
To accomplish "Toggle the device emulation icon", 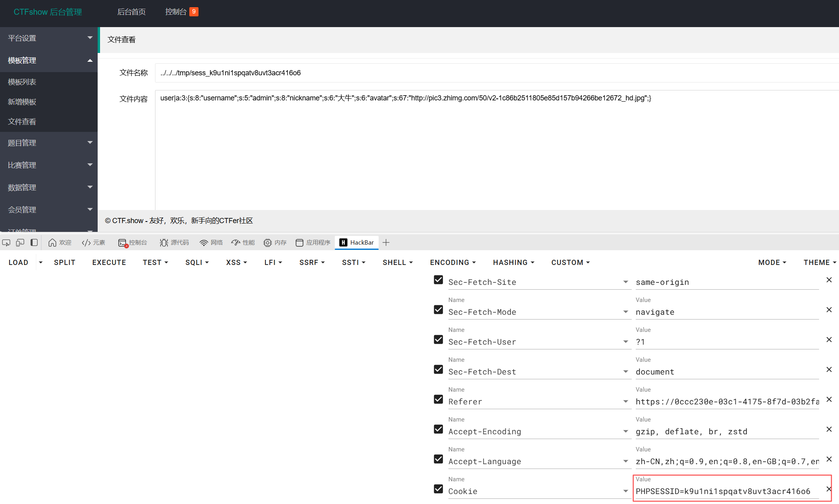I will (x=20, y=243).
